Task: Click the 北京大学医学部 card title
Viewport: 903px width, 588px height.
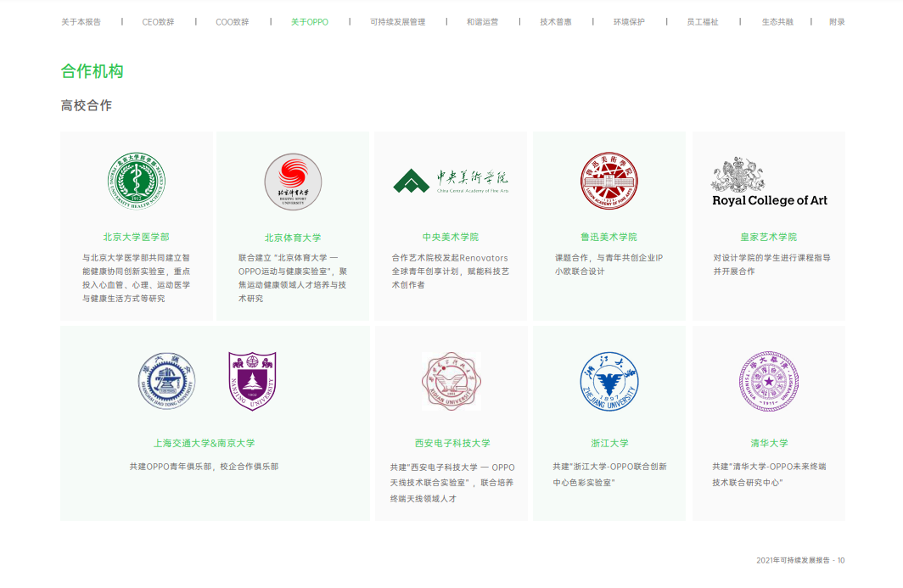Action: 137,237
